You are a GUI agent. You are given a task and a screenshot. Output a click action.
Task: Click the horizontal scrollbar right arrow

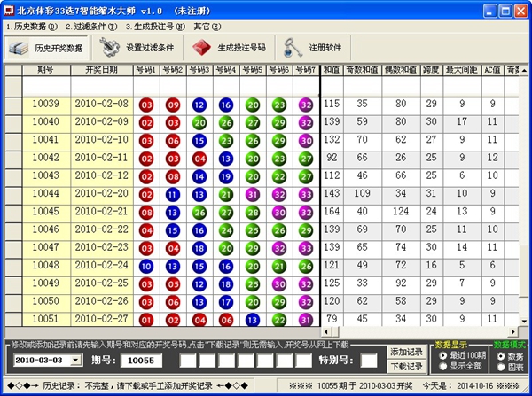513,331
